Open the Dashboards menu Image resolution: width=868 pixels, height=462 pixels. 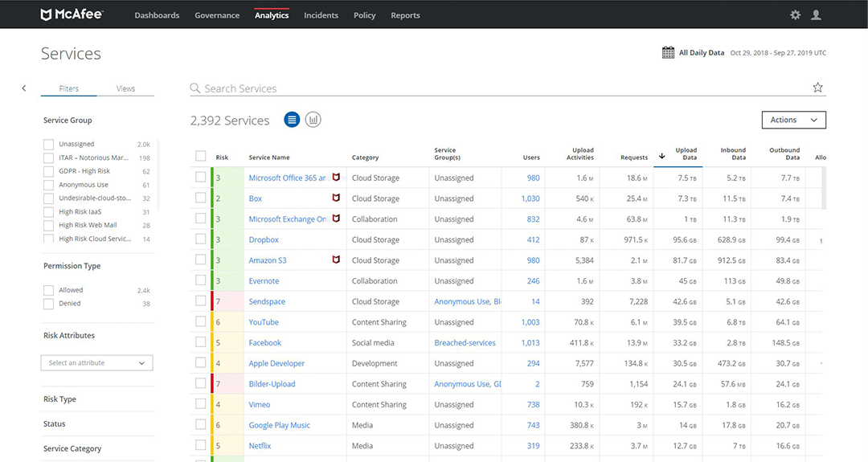[157, 15]
